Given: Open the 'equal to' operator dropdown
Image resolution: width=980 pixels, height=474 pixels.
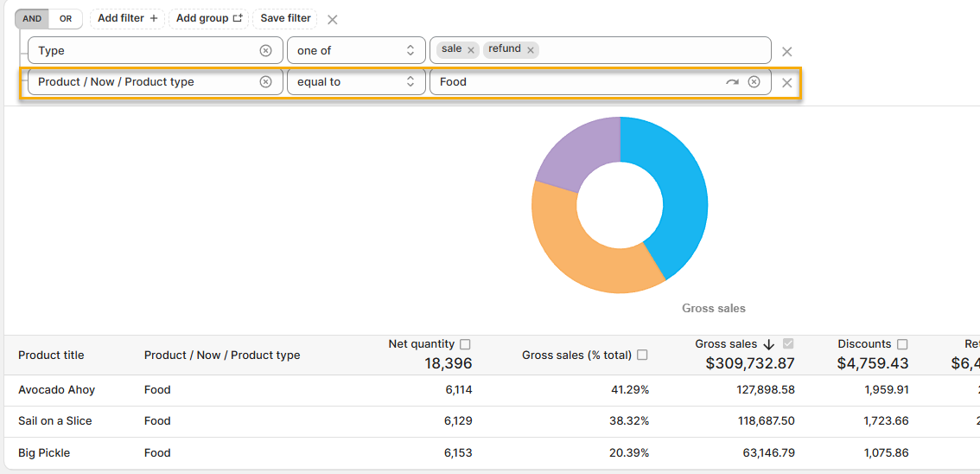Looking at the screenshot, I should (x=356, y=82).
